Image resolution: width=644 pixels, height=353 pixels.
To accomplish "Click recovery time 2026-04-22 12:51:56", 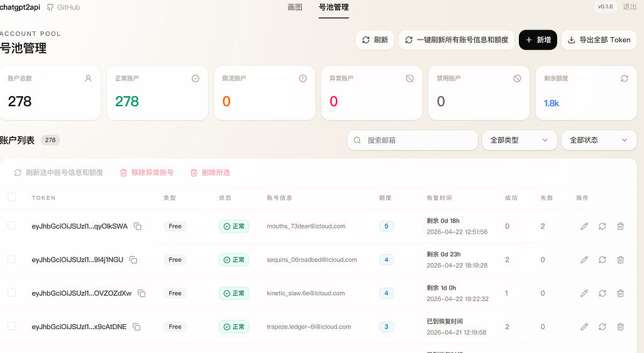I will (x=457, y=232).
